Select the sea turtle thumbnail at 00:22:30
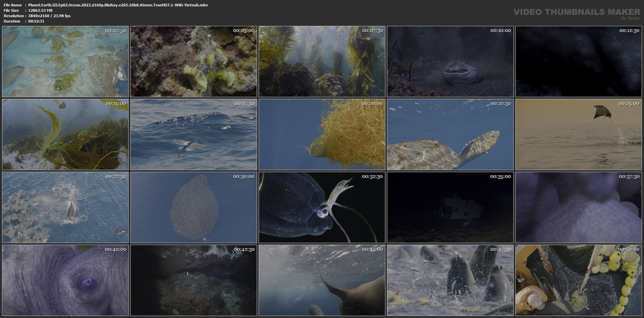The image size is (644, 318). [x=450, y=134]
